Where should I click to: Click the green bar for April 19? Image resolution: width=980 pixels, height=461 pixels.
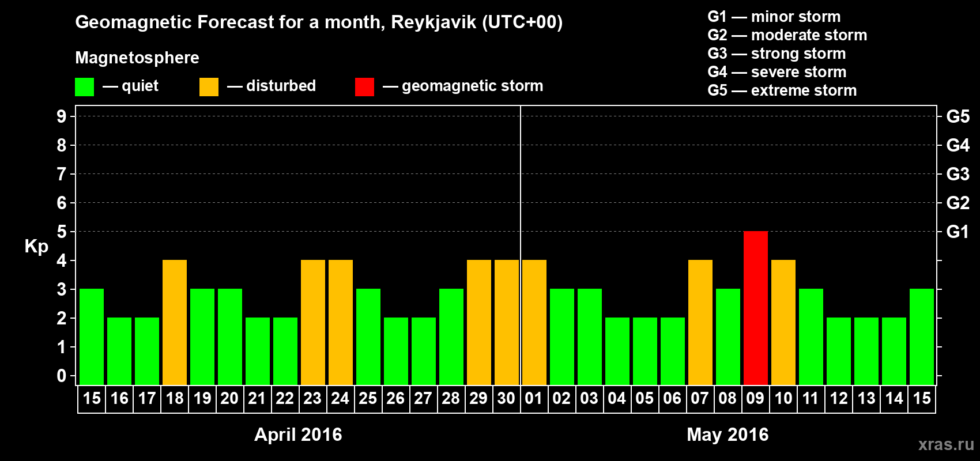click(202, 337)
